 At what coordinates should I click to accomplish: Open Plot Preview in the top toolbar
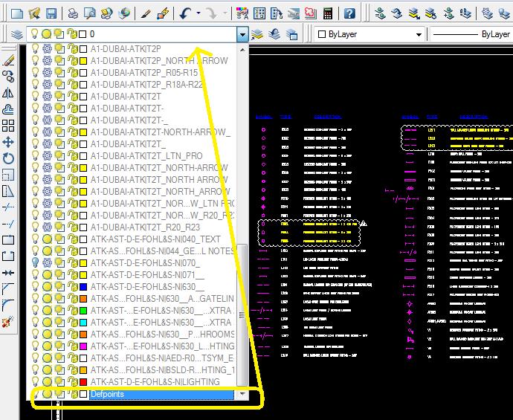89,13
